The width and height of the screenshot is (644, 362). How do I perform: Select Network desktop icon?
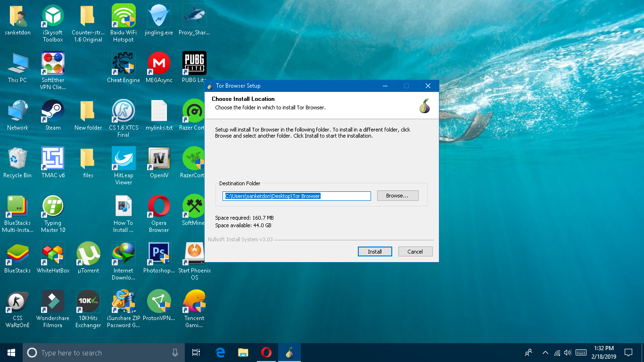(x=18, y=111)
